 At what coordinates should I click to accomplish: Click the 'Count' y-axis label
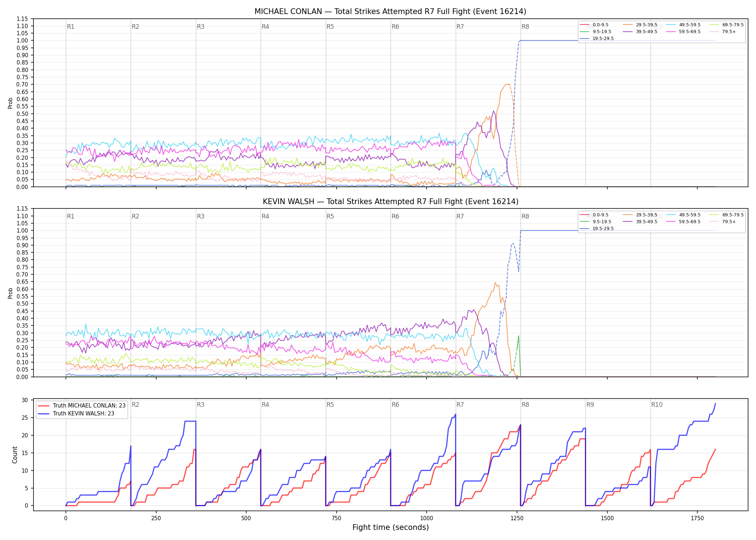tap(15, 455)
